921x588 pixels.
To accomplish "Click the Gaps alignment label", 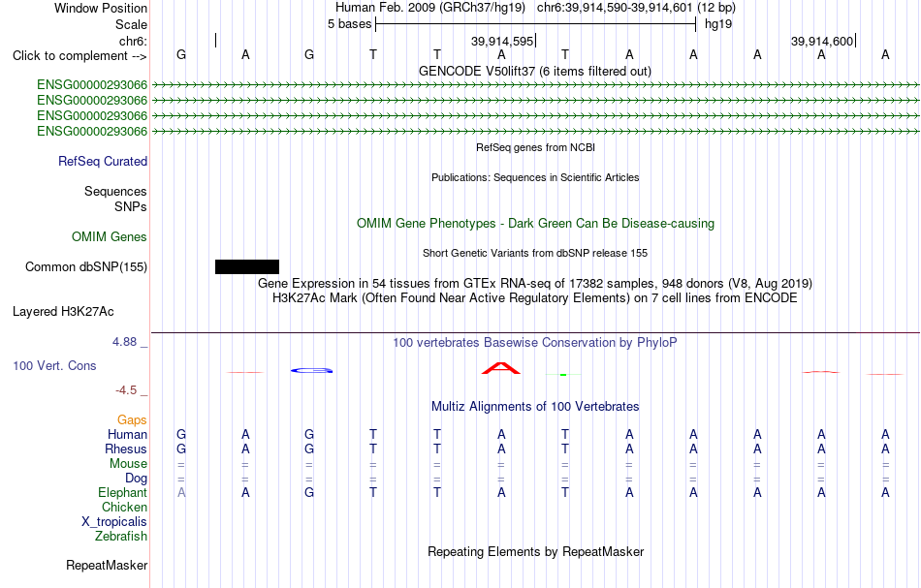I will (x=132, y=419).
